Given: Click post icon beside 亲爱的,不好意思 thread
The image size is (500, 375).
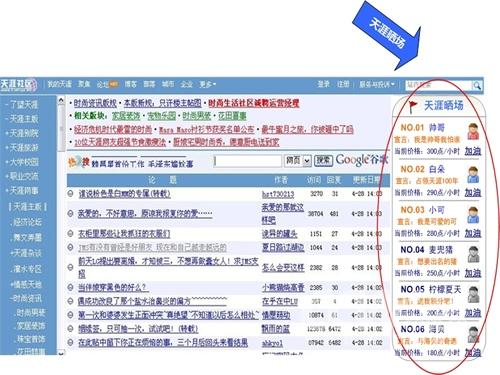Looking at the screenshot, I should [x=70, y=213].
